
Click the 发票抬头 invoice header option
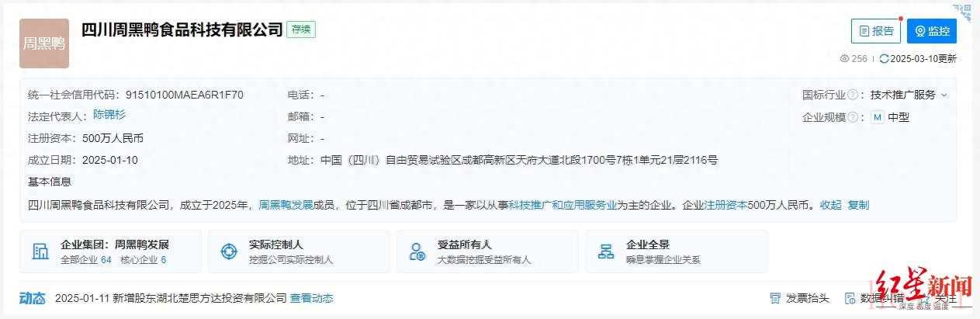coord(799,298)
